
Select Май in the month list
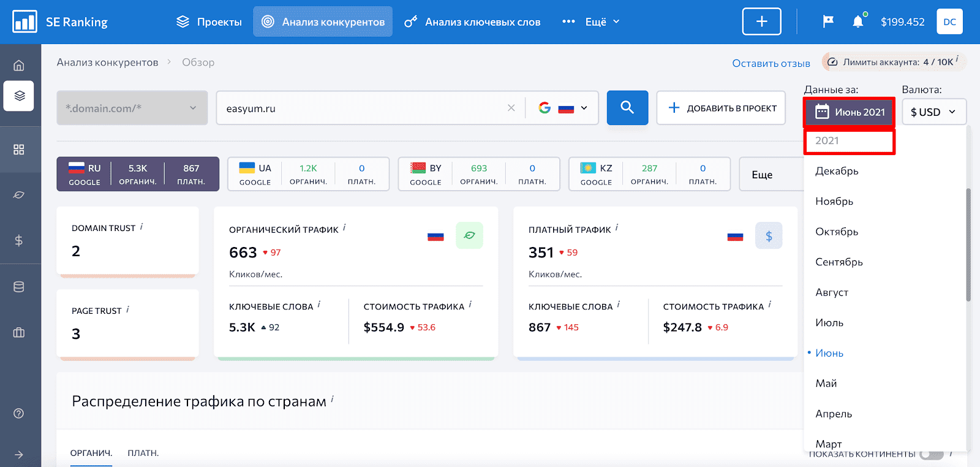(x=826, y=383)
